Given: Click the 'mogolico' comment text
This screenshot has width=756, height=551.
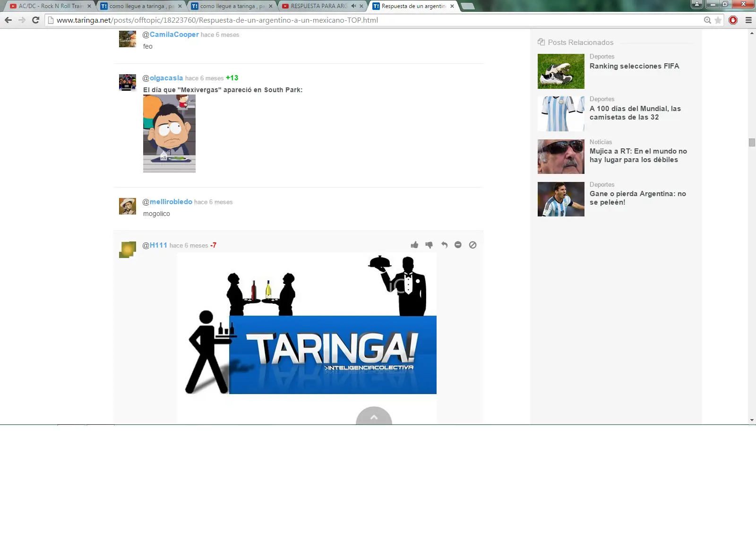Looking at the screenshot, I should click(x=156, y=214).
